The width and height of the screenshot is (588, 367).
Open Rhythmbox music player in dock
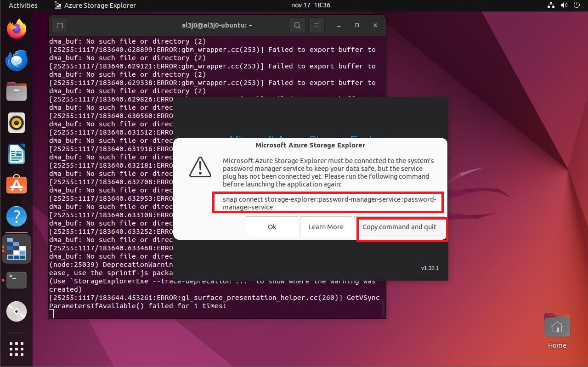point(17,123)
